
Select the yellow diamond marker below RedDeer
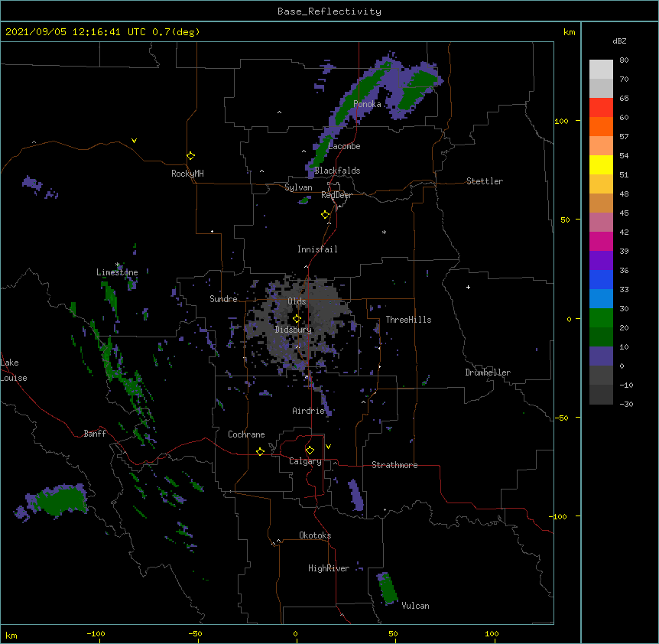[x=326, y=215]
